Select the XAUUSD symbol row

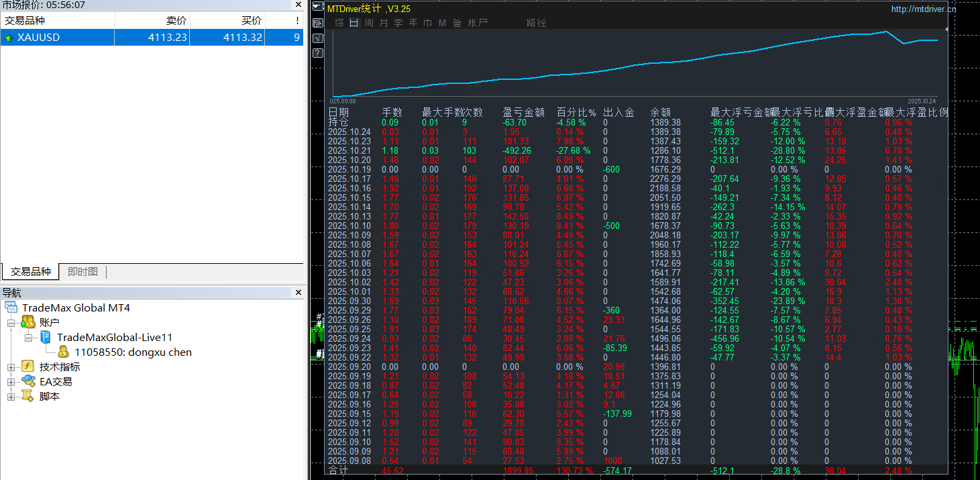click(x=152, y=38)
